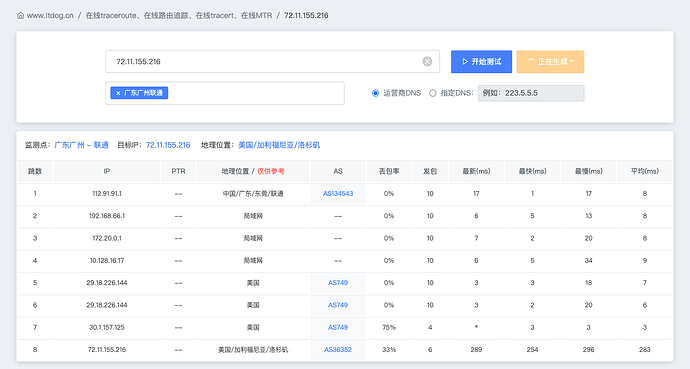The image size is (690, 369).
Task: Open AS749 link in hop 7 row
Action: [x=338, y=327]
